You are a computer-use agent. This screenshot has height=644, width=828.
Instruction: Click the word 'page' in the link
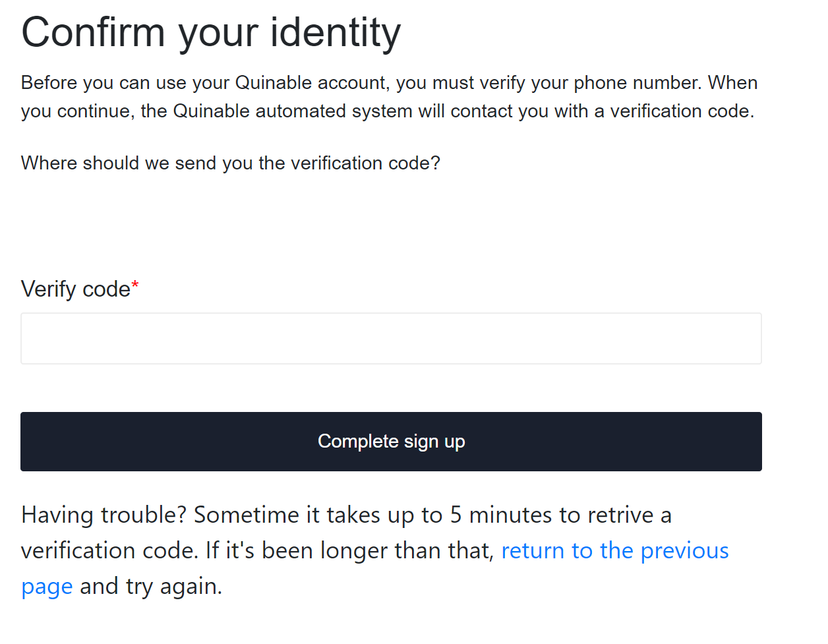coord(47,587)
